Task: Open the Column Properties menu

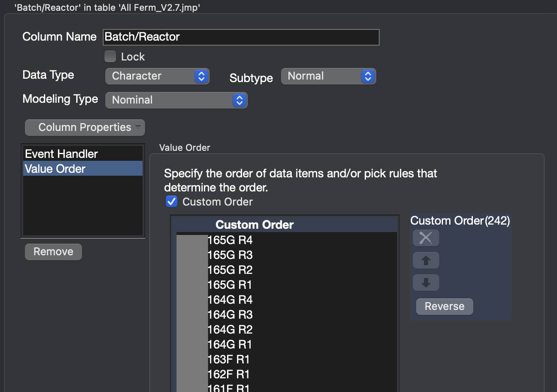Action: pyautogui.click(x=85, y=127)
